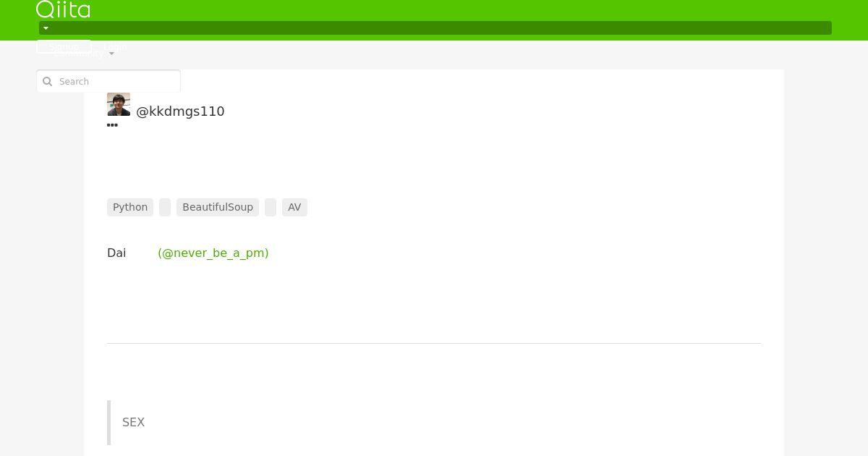Click the horizontal divider below the author line

click(434, 343)
